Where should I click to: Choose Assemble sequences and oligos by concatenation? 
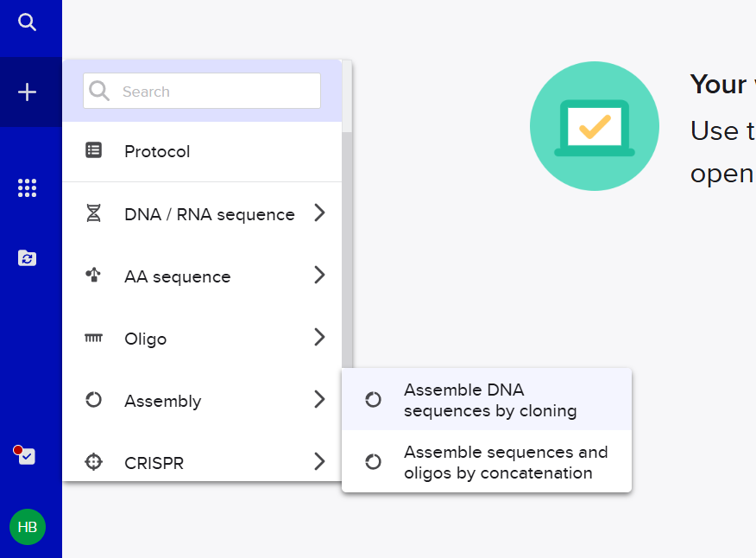click(487, 462)
